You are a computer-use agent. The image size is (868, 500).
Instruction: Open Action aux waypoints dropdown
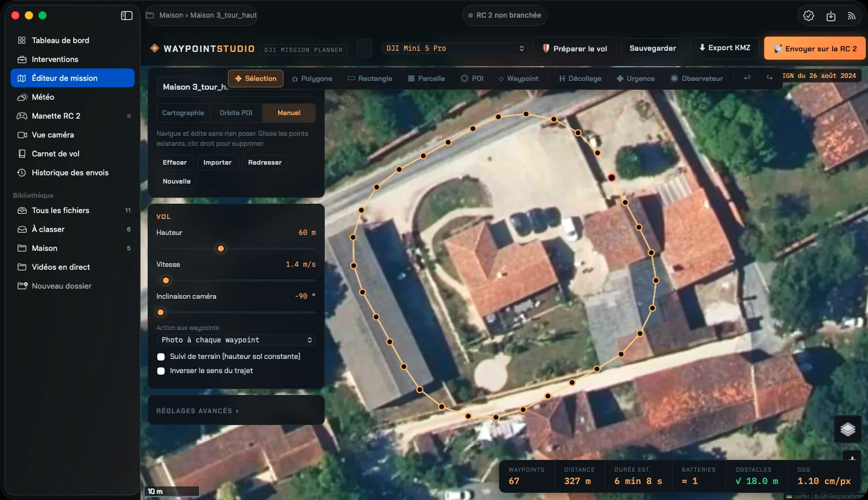(x=236, y=340)
